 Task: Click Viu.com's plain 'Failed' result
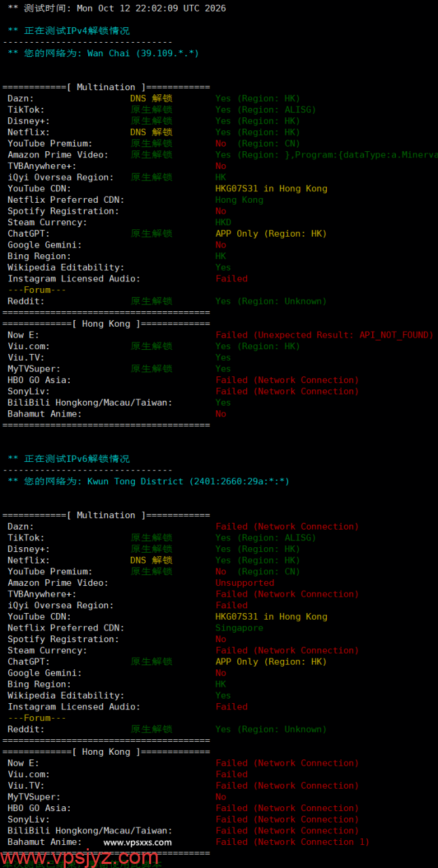pos(232,774)
